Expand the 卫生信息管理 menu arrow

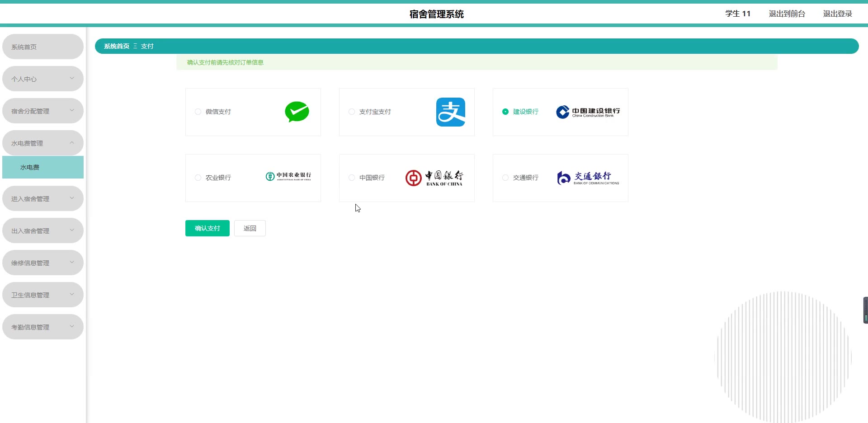click(72, 294)
